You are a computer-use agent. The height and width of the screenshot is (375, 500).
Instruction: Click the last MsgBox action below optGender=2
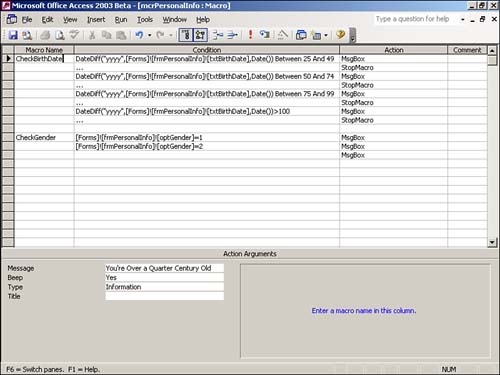click(x=393, y=155)
